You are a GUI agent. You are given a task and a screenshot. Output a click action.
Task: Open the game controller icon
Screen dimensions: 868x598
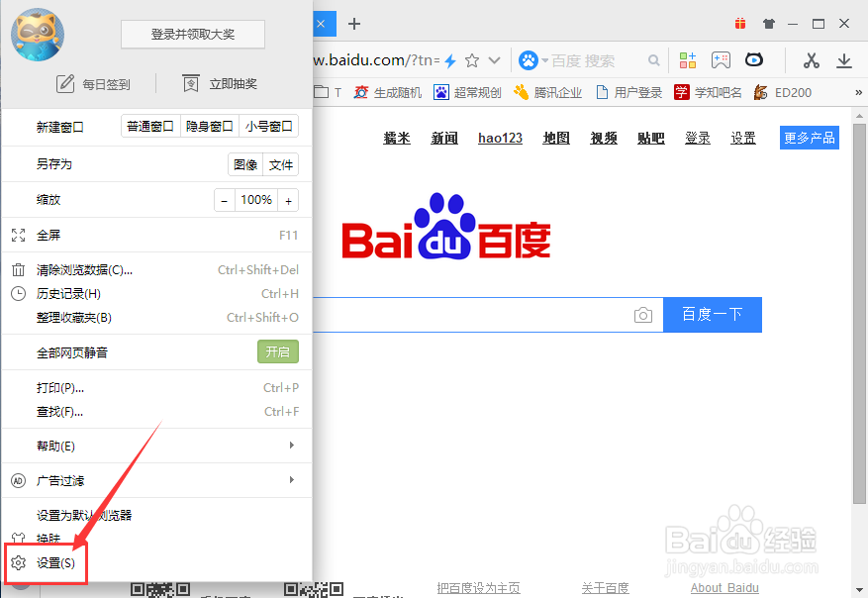[x=721, y=59]
